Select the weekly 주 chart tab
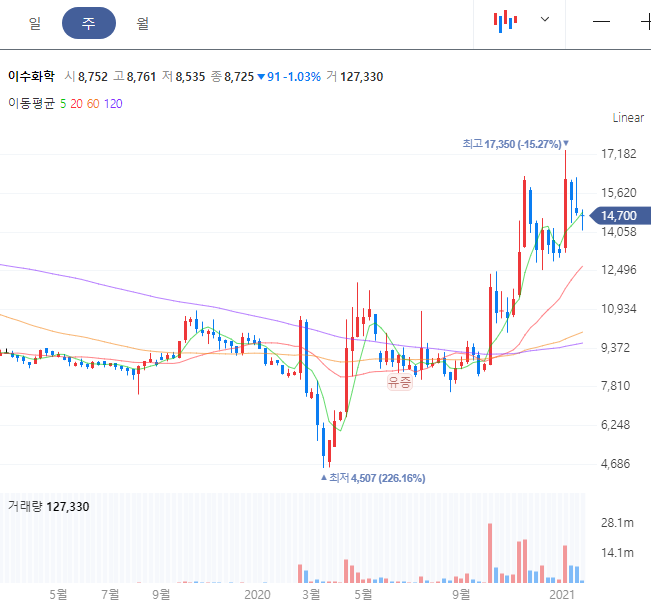This screenshot has width=651, height=609. pos(89,23)
